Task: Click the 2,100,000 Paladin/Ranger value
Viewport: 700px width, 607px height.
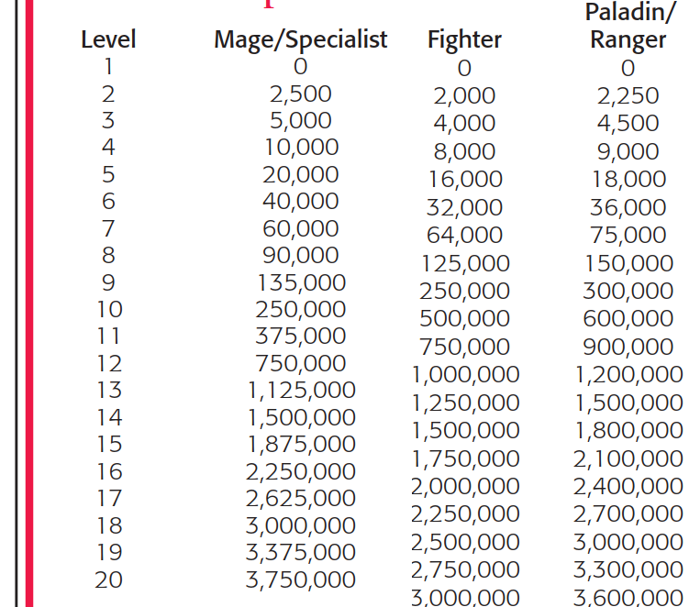Action: 628,458
